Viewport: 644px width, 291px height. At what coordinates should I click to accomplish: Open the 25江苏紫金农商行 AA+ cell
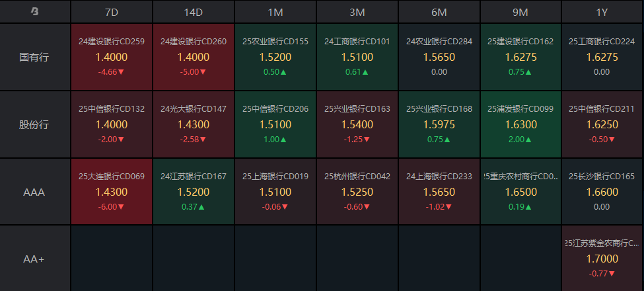(602, 259)
